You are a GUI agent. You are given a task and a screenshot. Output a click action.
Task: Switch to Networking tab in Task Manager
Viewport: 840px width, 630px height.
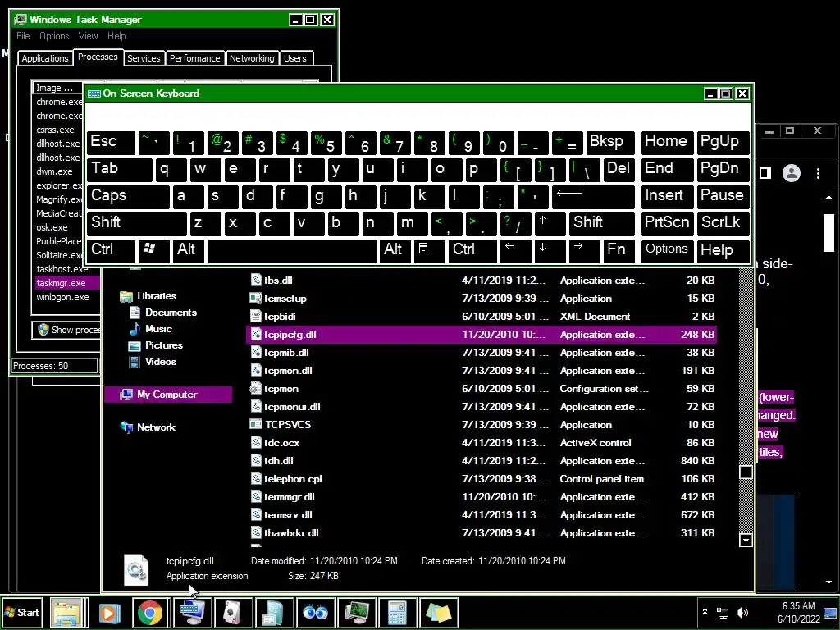(x=252, y=58)
